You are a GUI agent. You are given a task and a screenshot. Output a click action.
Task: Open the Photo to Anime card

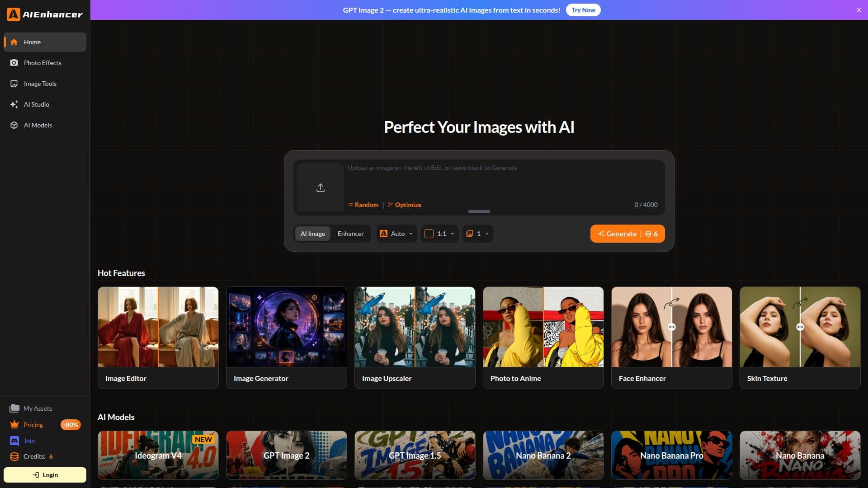point(543,338)
